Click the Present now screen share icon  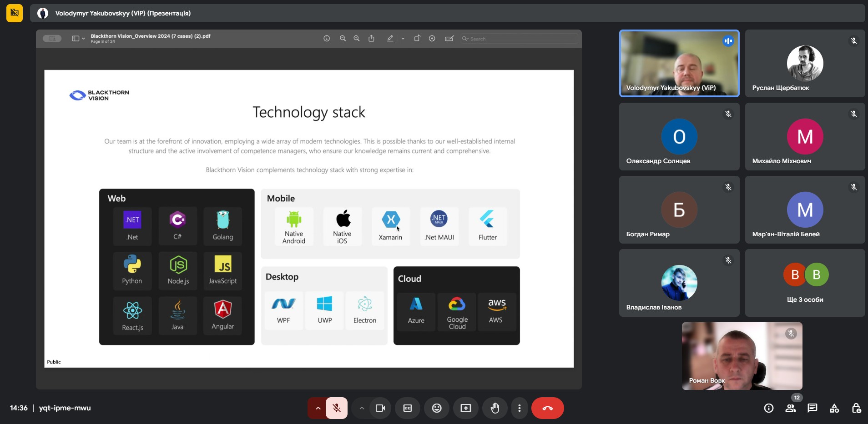pos(466,408)
